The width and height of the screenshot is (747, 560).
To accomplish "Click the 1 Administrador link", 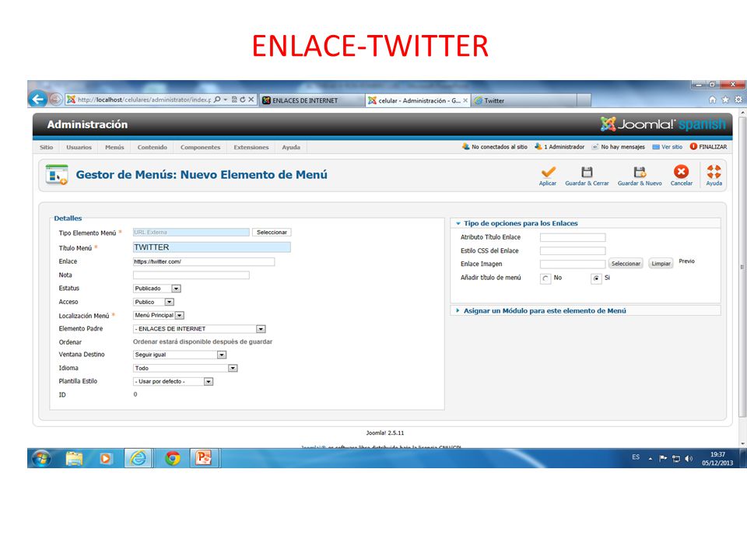I will 559,147.
